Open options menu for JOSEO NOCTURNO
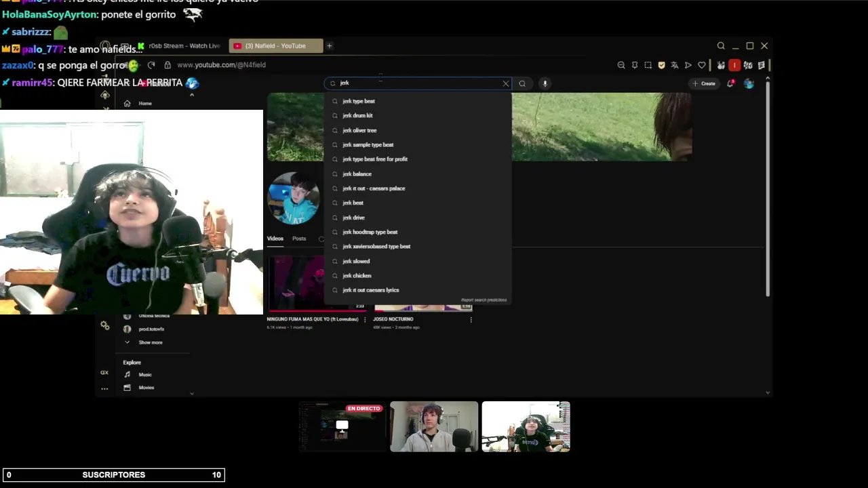This screenshot has width=868, height=488. pos(471,320)
